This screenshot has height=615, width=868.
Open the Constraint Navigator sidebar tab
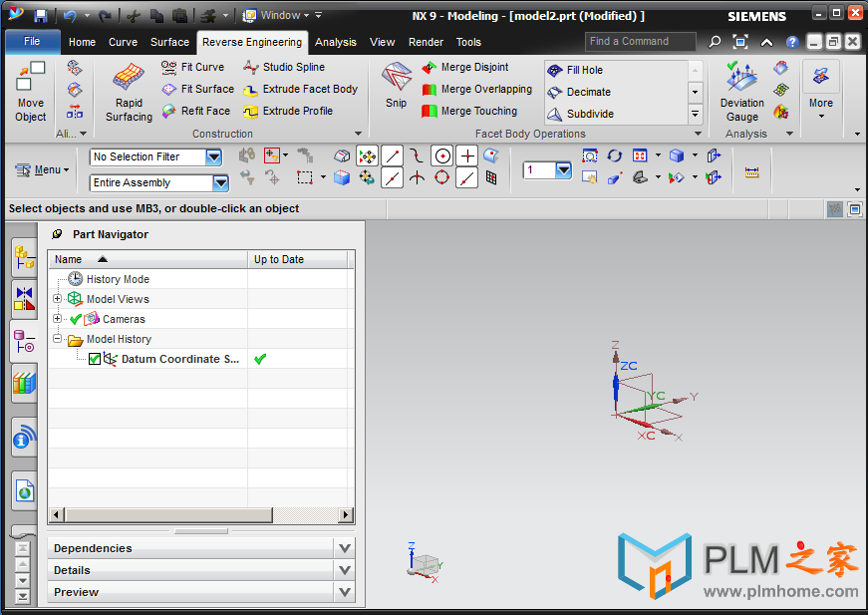click(24, 299)
